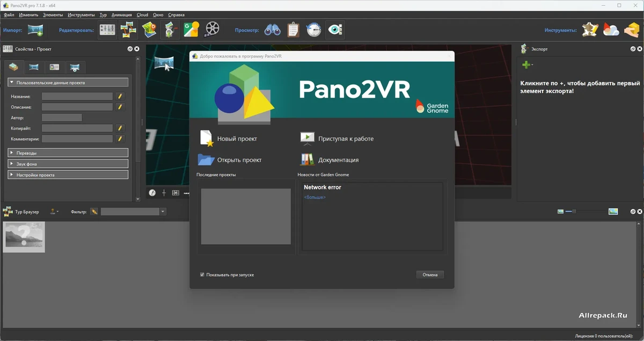
Task: Open the clipboard list icon in toolbar
Action: 293,30
